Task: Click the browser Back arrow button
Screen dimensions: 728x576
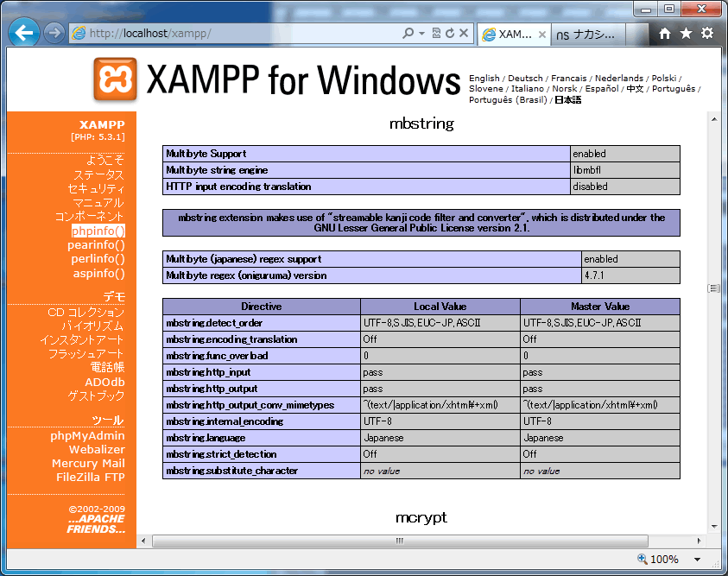Action: point(24,34)
